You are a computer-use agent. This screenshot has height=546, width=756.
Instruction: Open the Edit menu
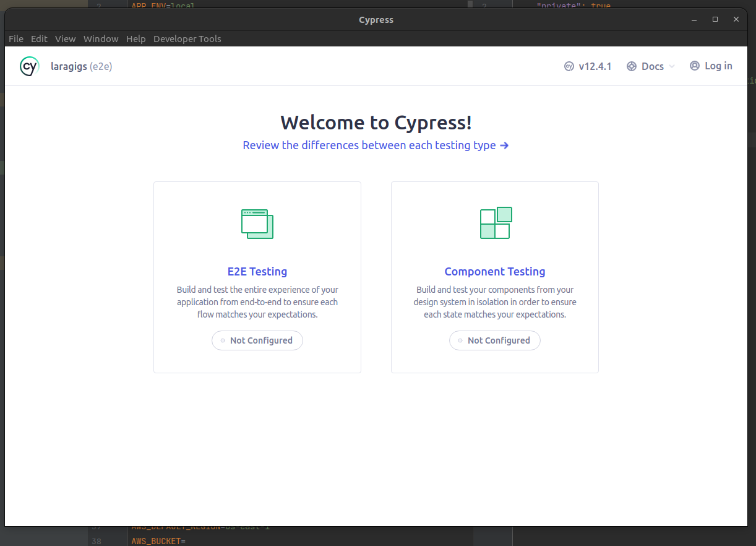(39, 38)
